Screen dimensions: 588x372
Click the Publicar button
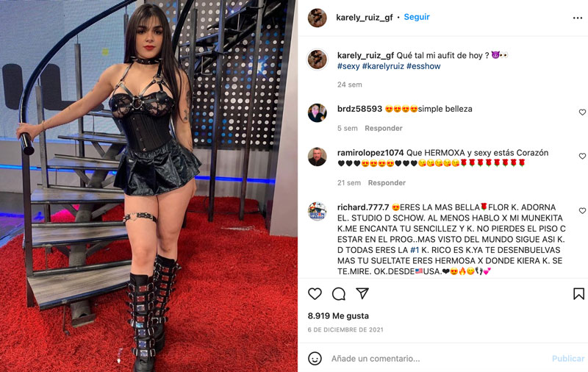pyautogui.click(x=568, y=359)
